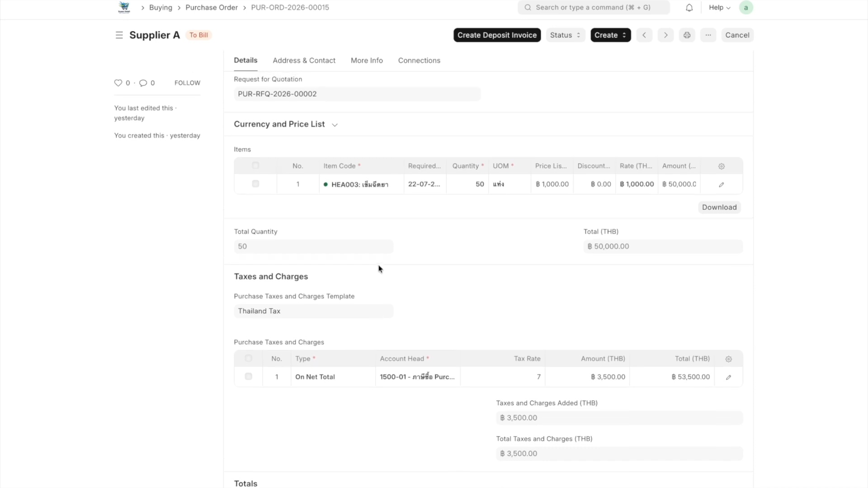Click On Net Total type cell
Screen dimensions: 868x488
pos(333,377)
